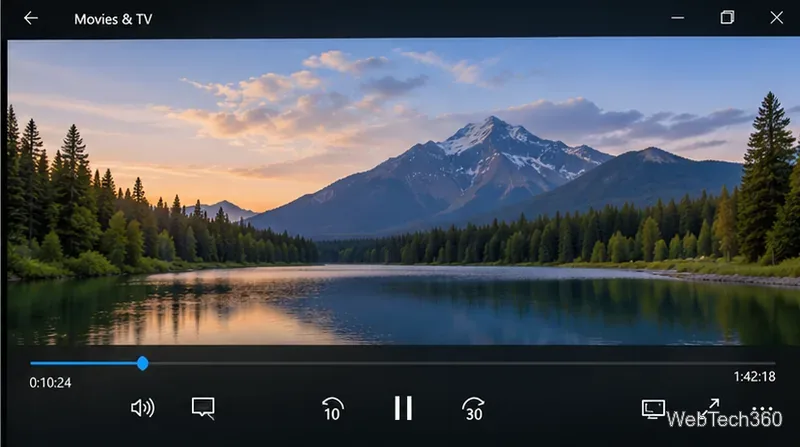The height and width of the screenshot is (447, 800).
Task: Click the video picture area
Action: [x=403, y=192]
